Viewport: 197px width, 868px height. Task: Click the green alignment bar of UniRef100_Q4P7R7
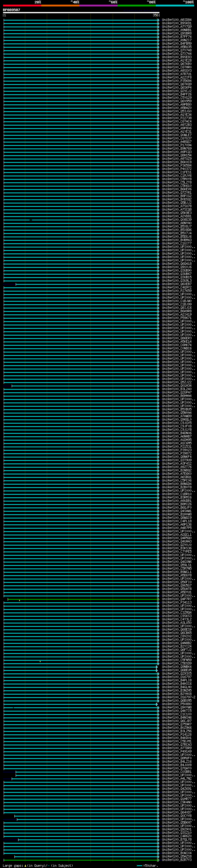pos(83,599)
